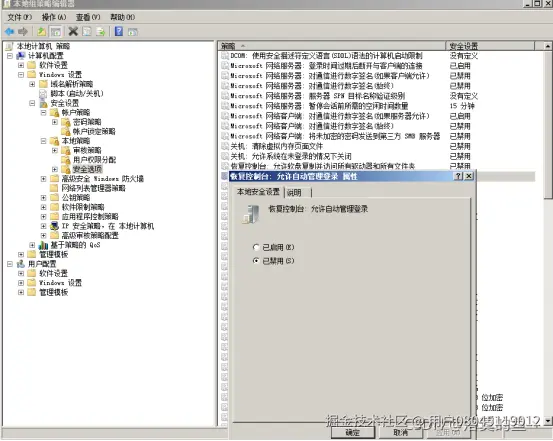
Task: Click the 脚本(启动/关机) script icon
Action: 43,93
